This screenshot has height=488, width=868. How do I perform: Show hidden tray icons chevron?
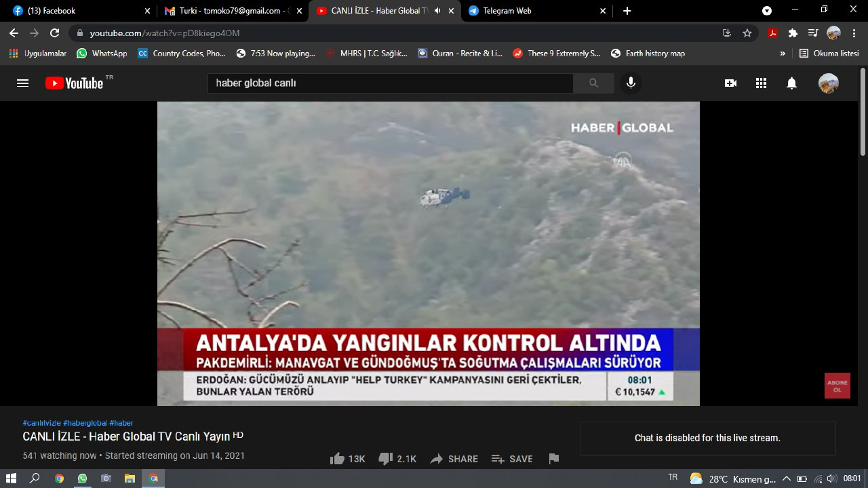(x=787, y=479)
